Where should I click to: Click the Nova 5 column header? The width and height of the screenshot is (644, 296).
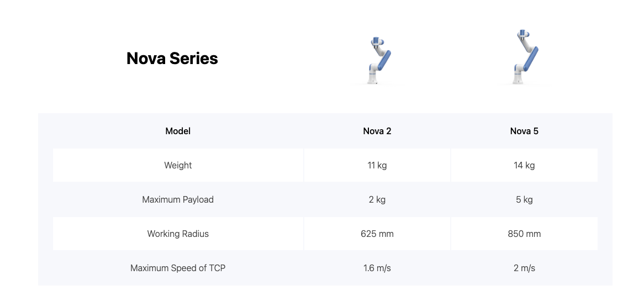524,131
